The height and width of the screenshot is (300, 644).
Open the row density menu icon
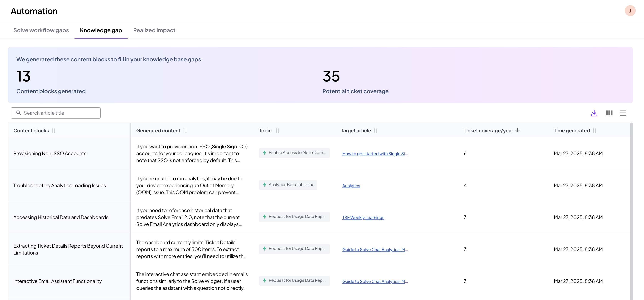point(623,113)
